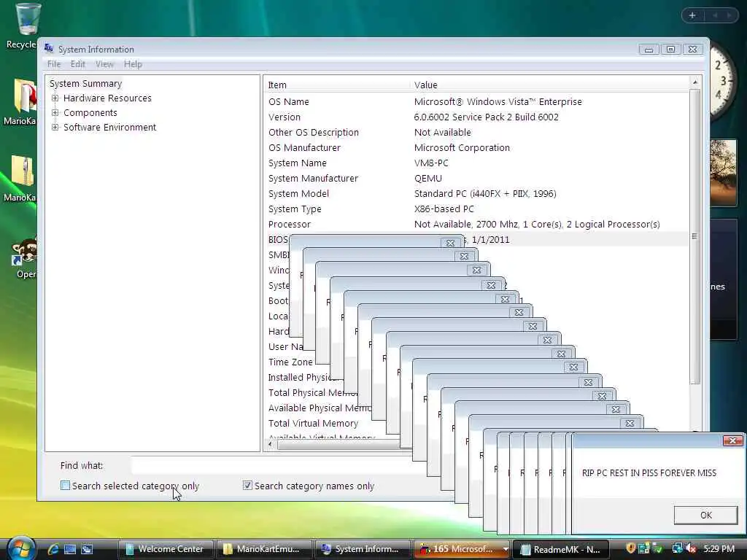Close the frontmost RIP PC dialog with red X
The height and width of the screenshot is (560, 747).
pyautogui.click(x=732, y=440)
